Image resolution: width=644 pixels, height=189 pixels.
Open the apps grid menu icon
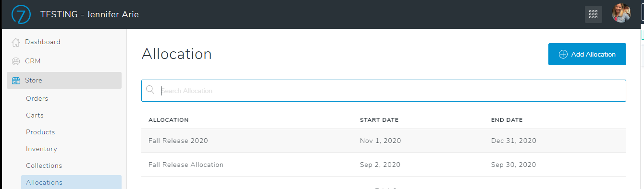[x=593, y=14]
